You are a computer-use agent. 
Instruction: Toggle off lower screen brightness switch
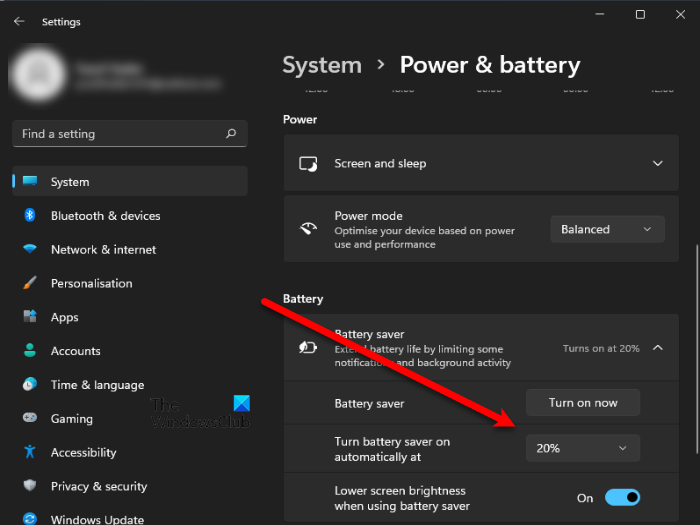(622, 497)
